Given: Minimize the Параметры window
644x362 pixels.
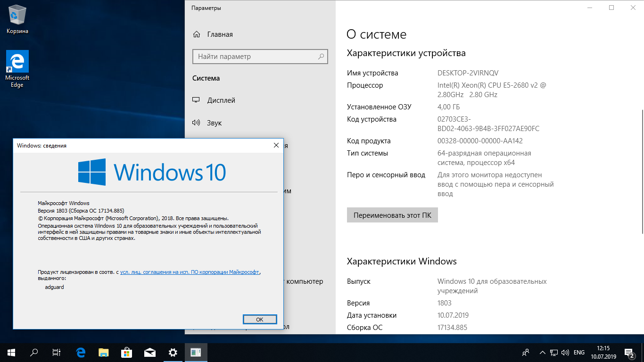Looking at the screenshot, I should point(590,8).
